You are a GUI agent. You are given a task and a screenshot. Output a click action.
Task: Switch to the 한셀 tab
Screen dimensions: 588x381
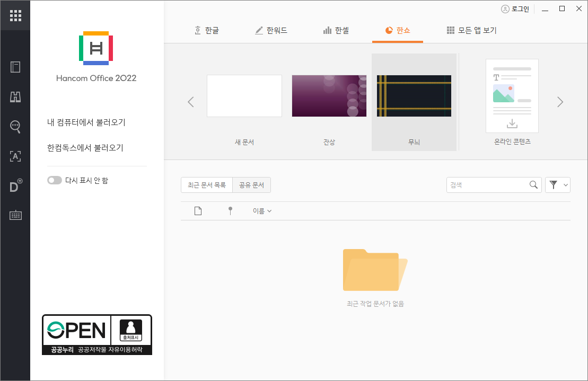click(336, 30)
